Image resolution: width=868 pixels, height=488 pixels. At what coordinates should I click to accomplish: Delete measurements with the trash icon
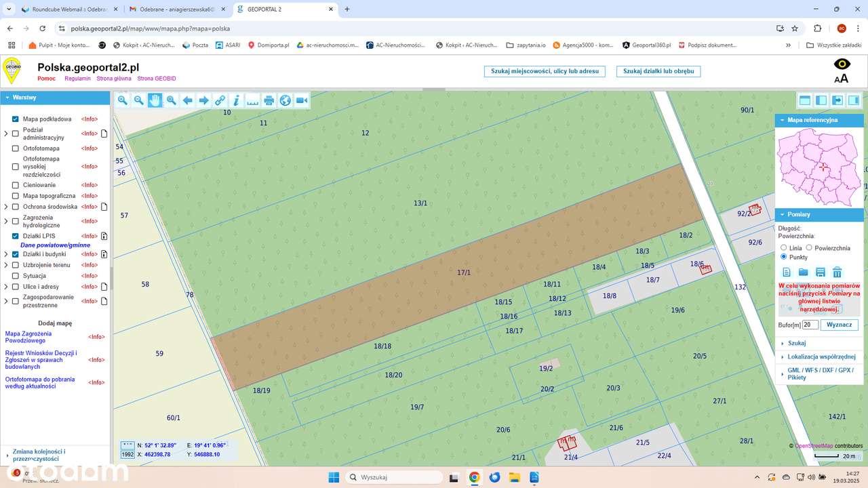click(x=837, y=272)
